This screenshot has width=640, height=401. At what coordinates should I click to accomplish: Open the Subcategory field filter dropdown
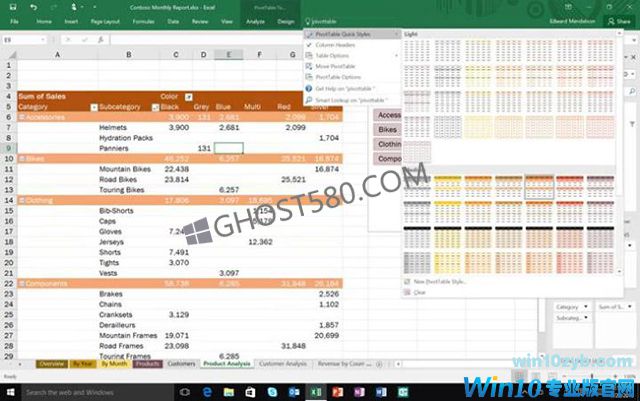155,107
